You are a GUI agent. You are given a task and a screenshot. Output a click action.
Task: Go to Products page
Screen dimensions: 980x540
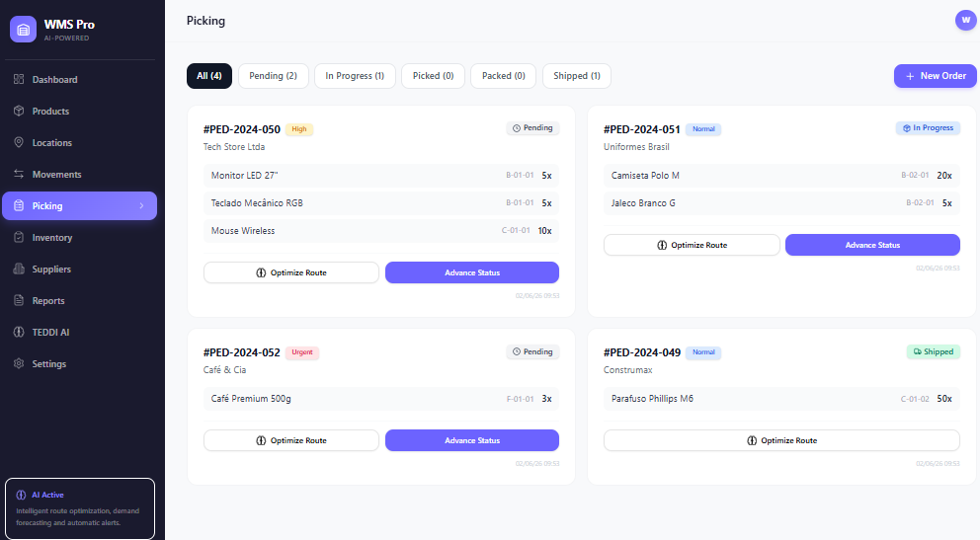pyautogui.click(x=79, y=111)
